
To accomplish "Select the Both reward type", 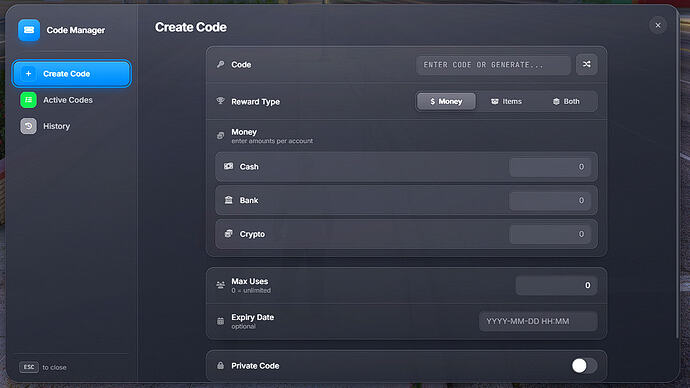I will (566, 101).
